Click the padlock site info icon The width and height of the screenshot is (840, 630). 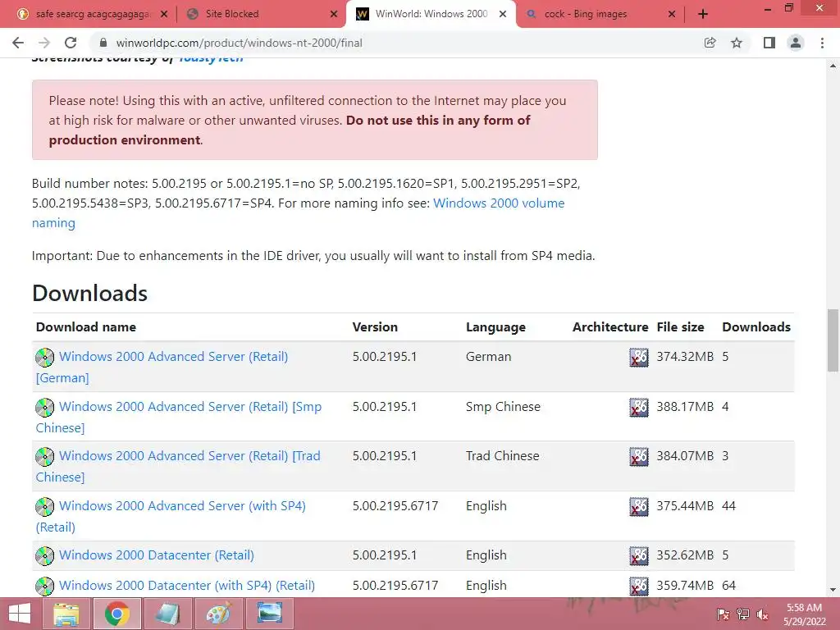103,43
